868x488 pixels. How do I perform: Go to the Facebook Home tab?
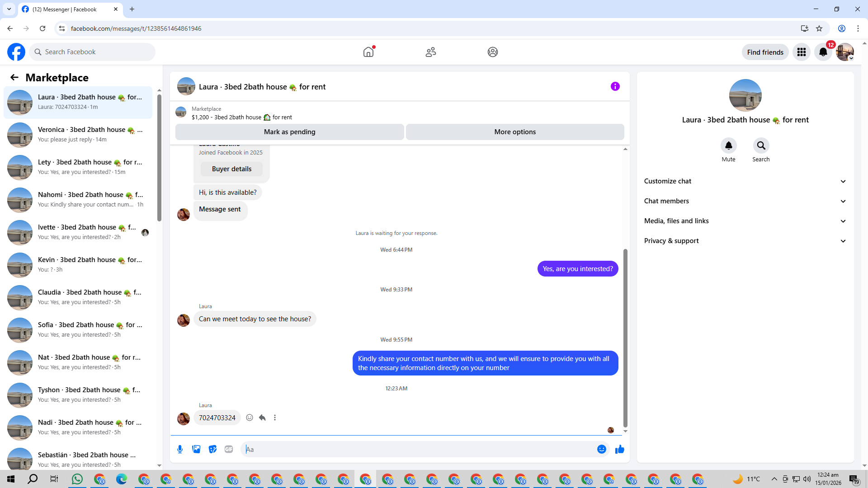coord(368,52)
